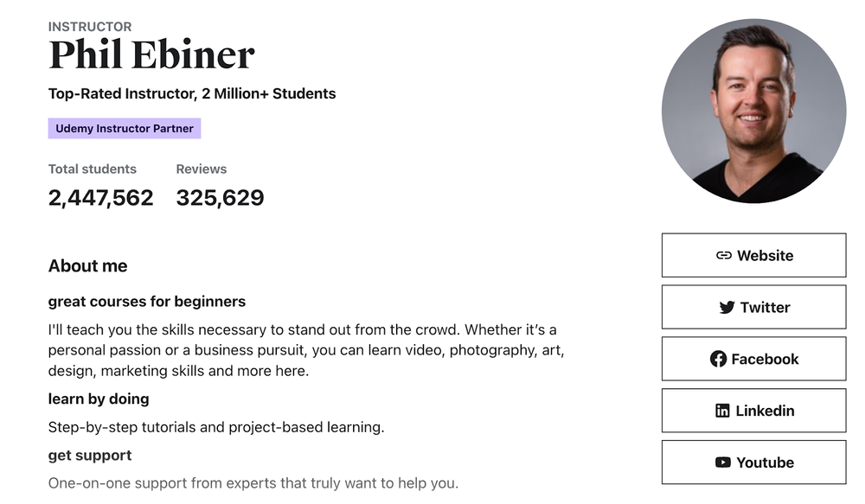Viewport: 865px width, 504px height.
Task: Click the About me heading
Action: (87, 266)
